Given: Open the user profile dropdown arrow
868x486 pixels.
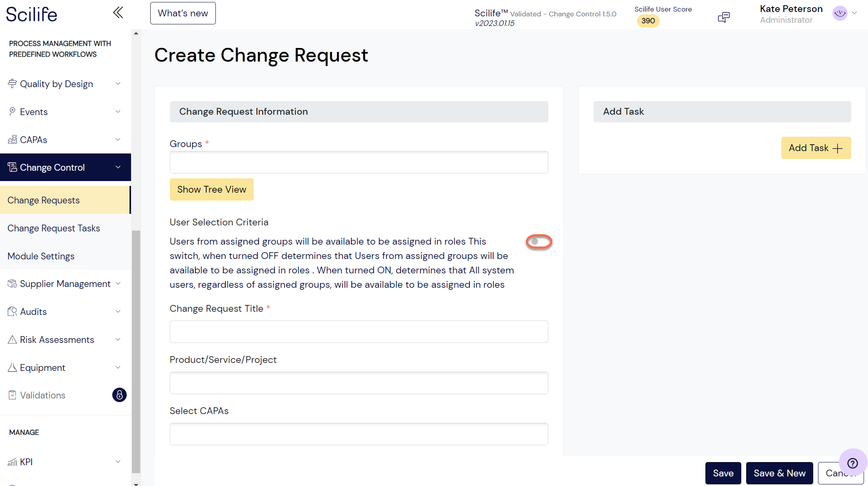Looking at the screenshot, I should (x=854, y=13).
